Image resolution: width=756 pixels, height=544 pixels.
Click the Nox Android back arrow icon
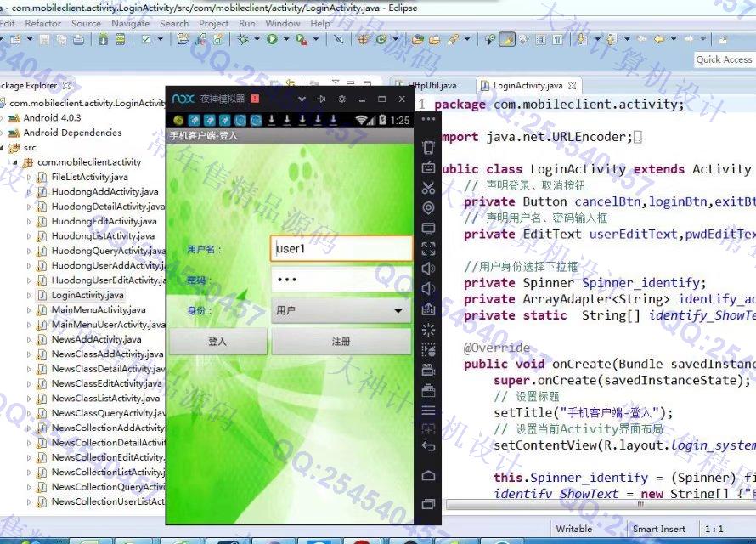428,446
